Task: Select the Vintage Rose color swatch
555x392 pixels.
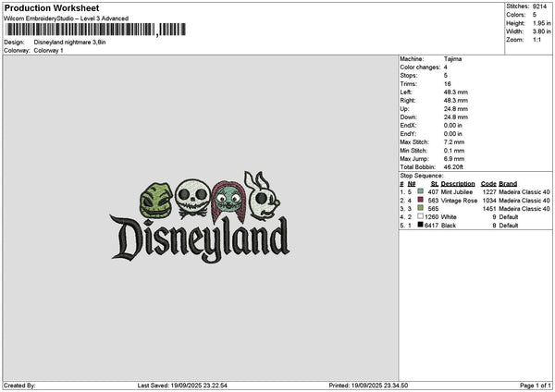Action: click(x=420, y=200)
